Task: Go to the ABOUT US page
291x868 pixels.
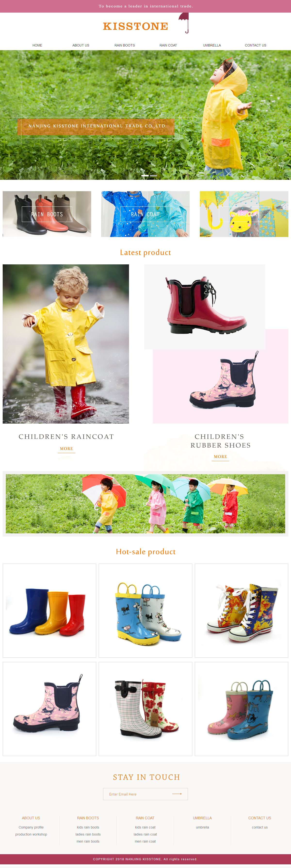Action: click(81, 45)
